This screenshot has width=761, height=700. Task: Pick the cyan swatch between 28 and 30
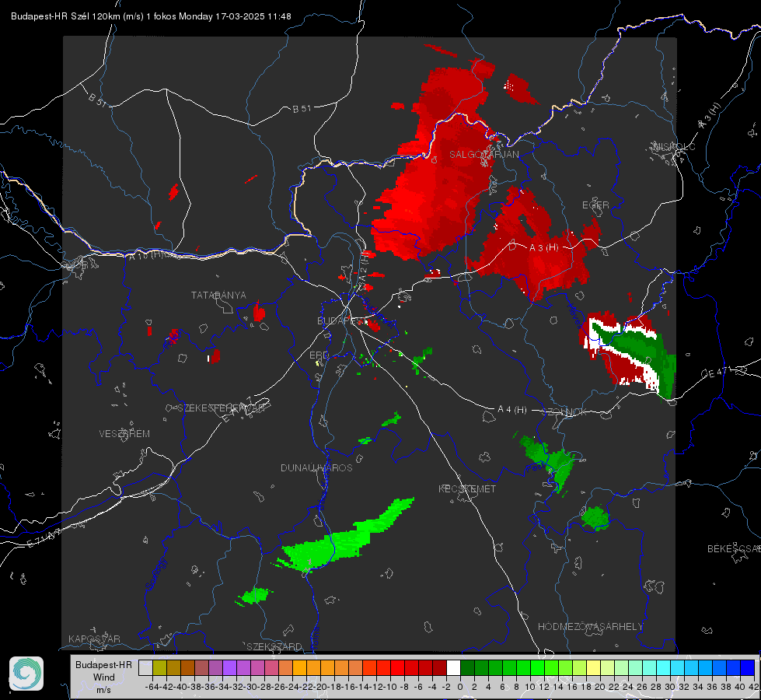click(664, 667)
